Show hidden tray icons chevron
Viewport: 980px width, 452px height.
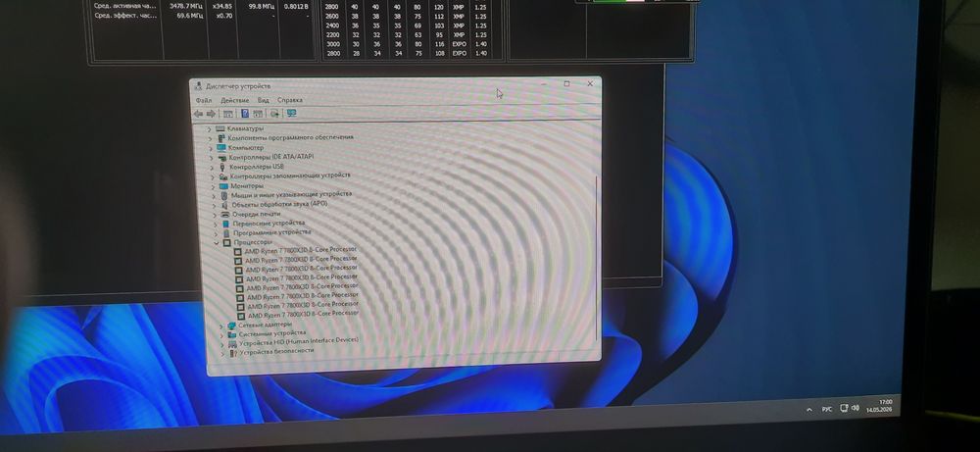[809, 410]
